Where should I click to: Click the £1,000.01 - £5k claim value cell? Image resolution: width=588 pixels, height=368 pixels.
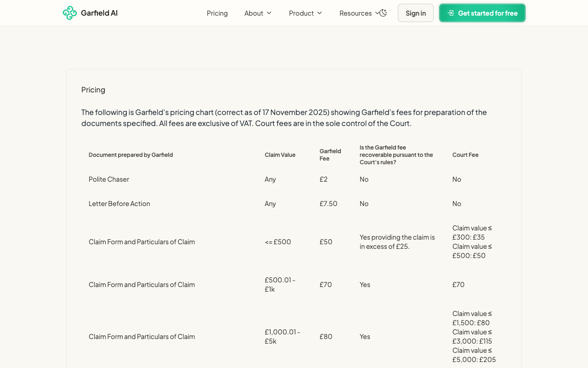click(283, 337)
